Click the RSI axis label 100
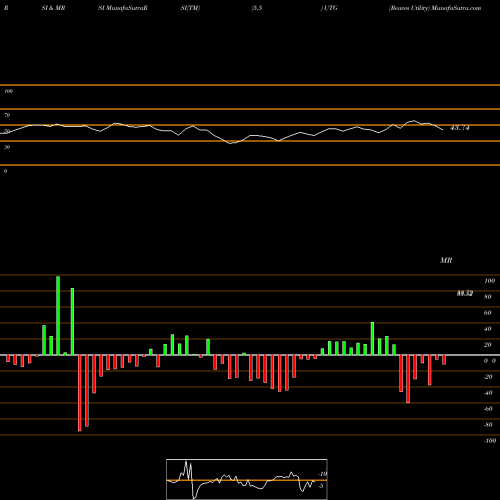 coord(8,91)
